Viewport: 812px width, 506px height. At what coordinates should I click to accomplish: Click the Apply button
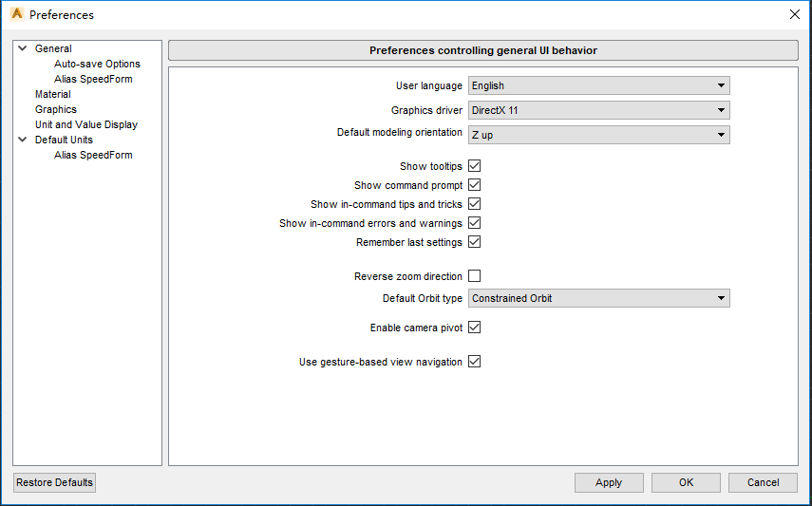(609, 482)
